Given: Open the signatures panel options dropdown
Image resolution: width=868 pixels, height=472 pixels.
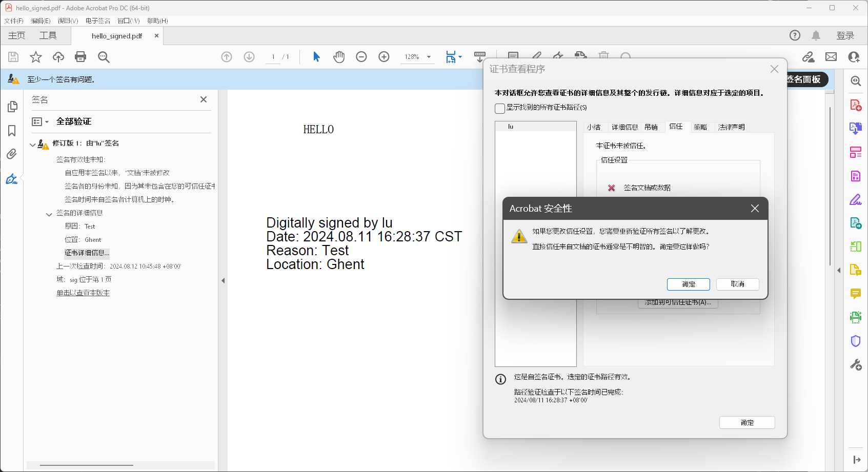Looking at the screenshot, I should [40, 121].
